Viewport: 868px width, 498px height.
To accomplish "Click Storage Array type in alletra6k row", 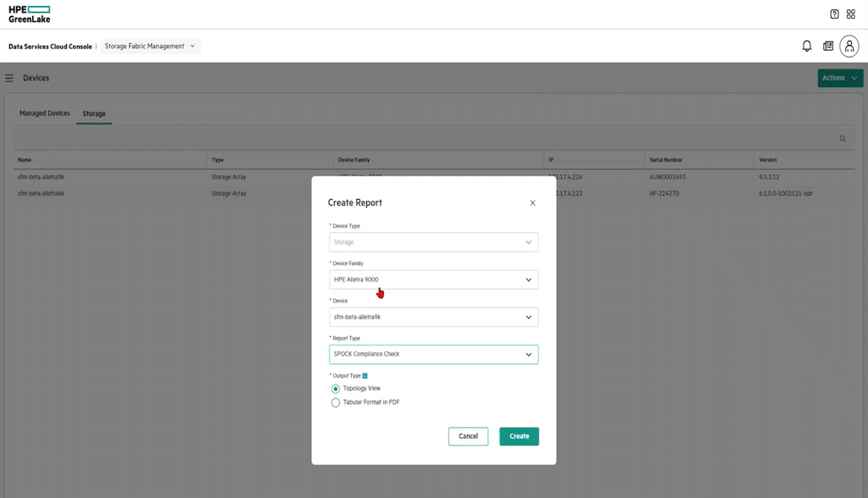I will 229,194.
